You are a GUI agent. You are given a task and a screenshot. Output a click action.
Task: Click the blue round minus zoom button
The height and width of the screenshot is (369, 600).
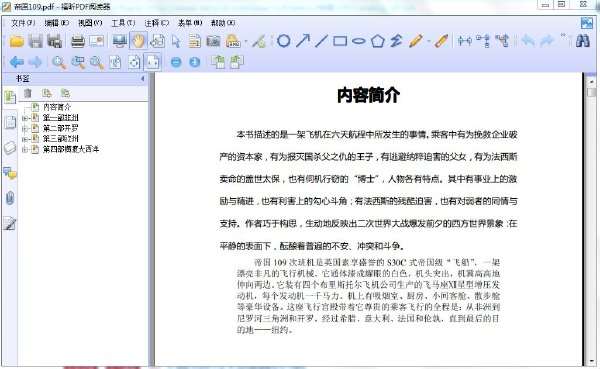pos(176,62)
